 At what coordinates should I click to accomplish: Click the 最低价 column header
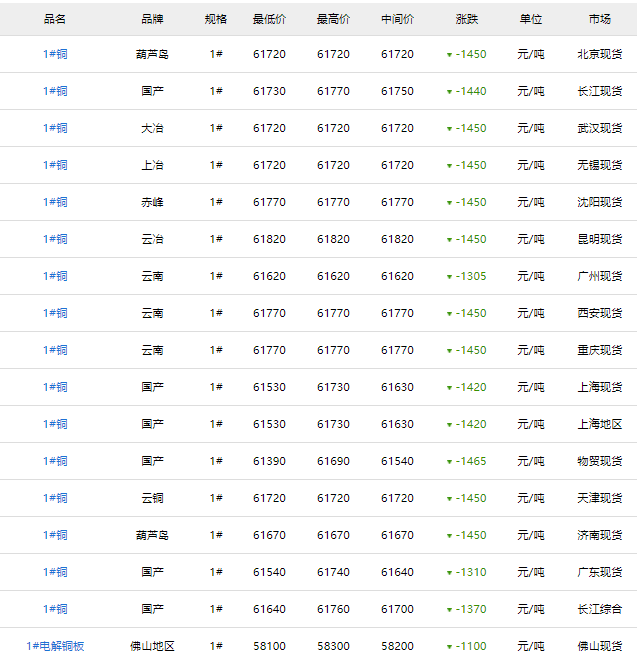(x=269, y=19)
